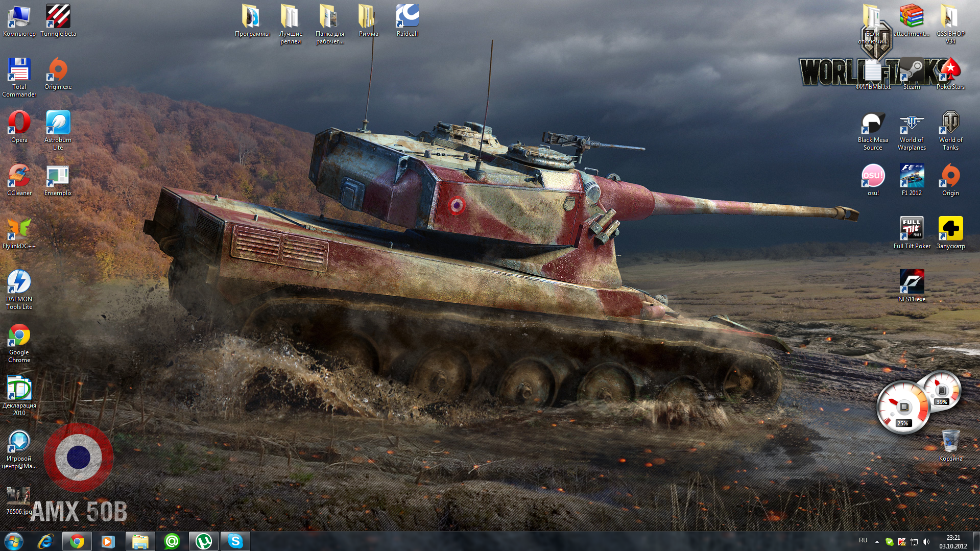Switch to Google Chrome on the taskbar
980x551 pixels.
(x=77, y=541)
